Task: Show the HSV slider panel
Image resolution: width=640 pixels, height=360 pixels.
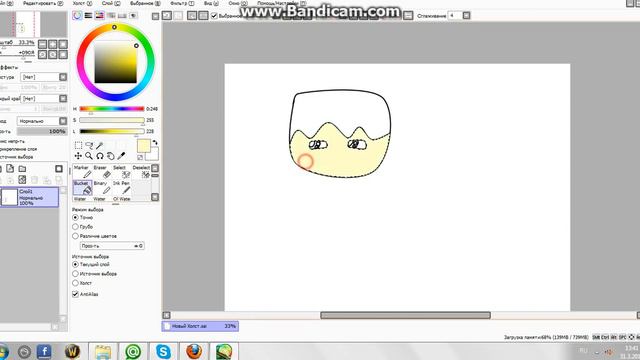Action: (x=100, y=16)
